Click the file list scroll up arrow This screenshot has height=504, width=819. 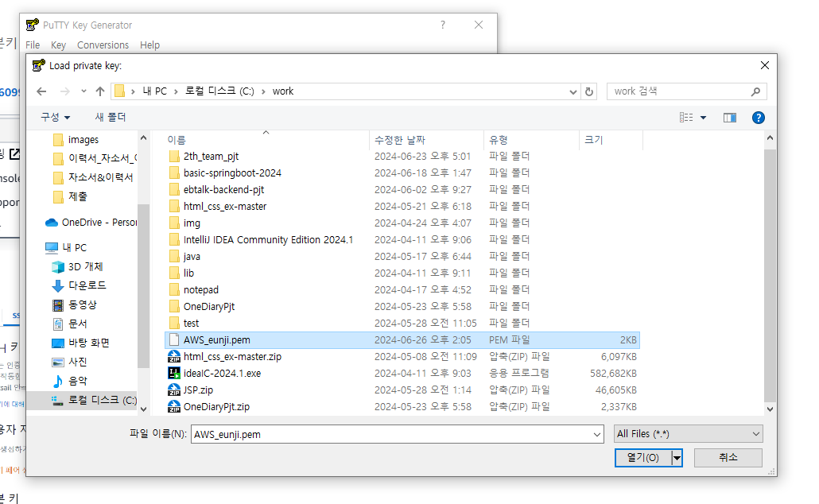pos(770,138)
